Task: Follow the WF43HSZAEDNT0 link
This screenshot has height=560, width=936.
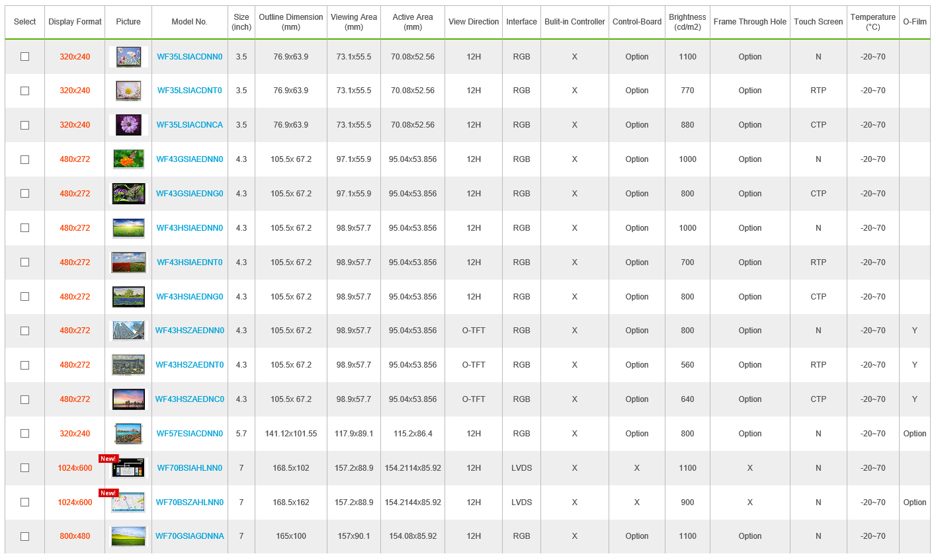Action: tap(190, 365)
